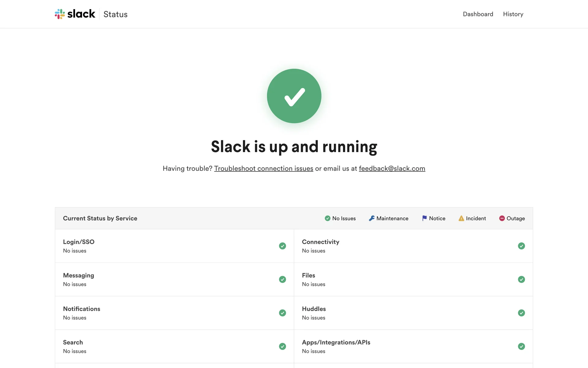Click the Apps/Integrations/APIs status check icon

pyautogui.click(x=521, y=346)
